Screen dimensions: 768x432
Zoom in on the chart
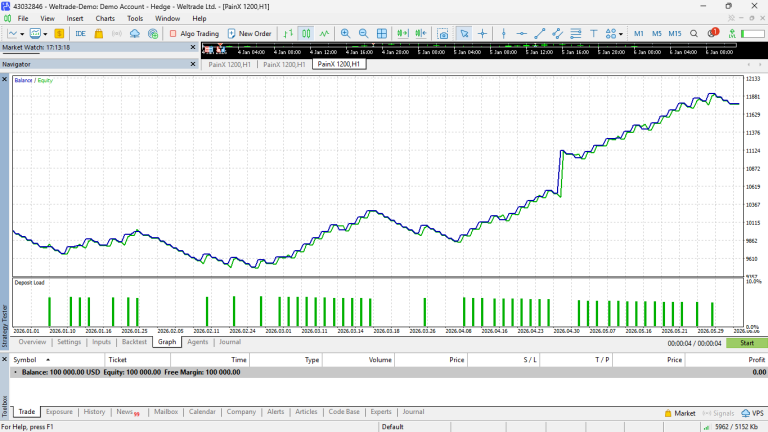pyautogui.click(x=345, y=34)
